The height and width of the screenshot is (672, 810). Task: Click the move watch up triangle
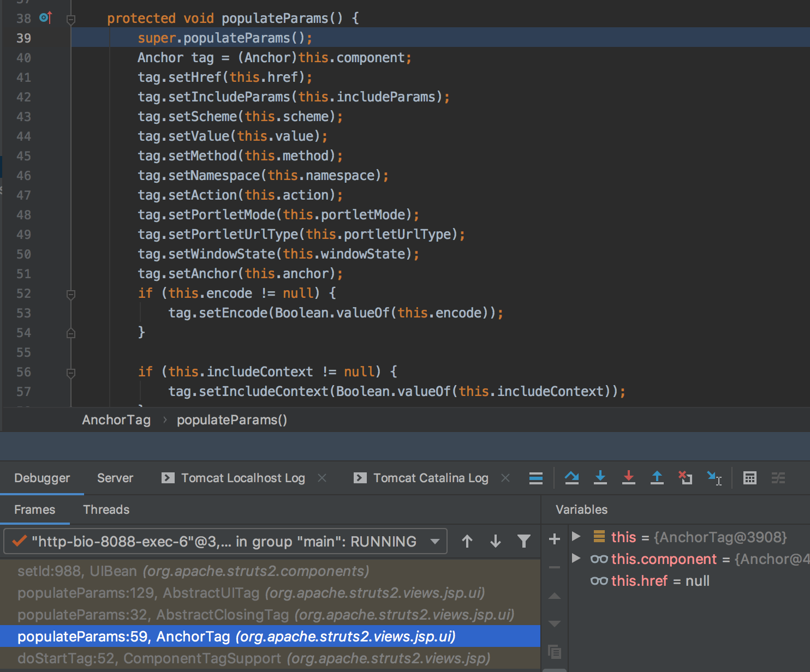[555, 596]
